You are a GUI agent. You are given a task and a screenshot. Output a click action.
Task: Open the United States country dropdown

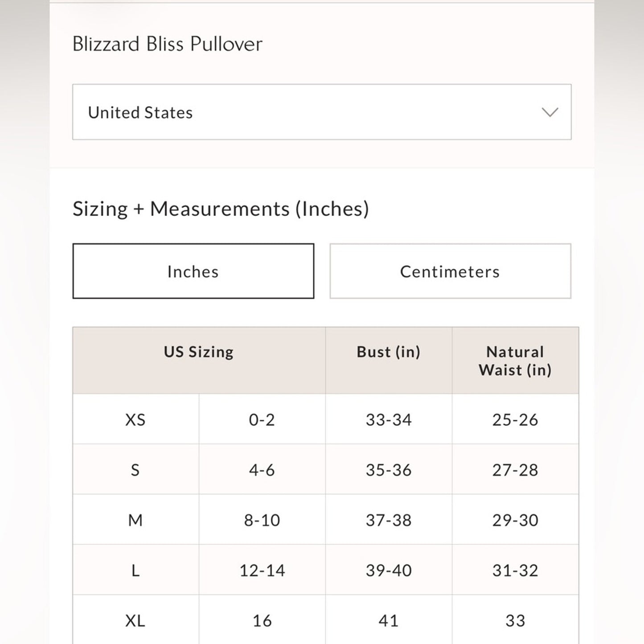[321, 112]
